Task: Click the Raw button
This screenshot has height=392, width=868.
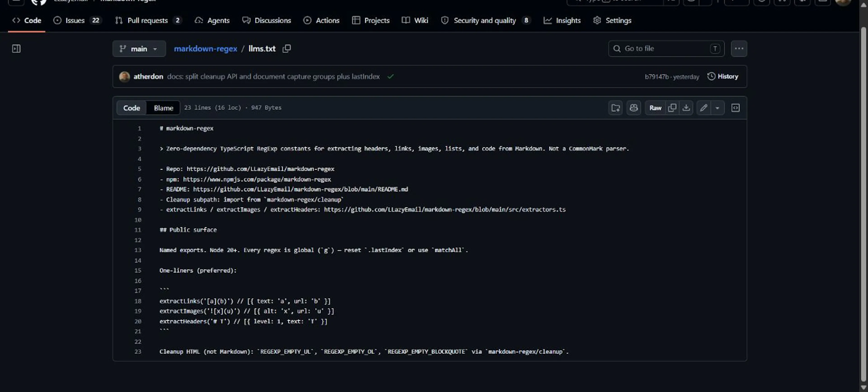Action: pyautogui.click(x=655, y=108)
